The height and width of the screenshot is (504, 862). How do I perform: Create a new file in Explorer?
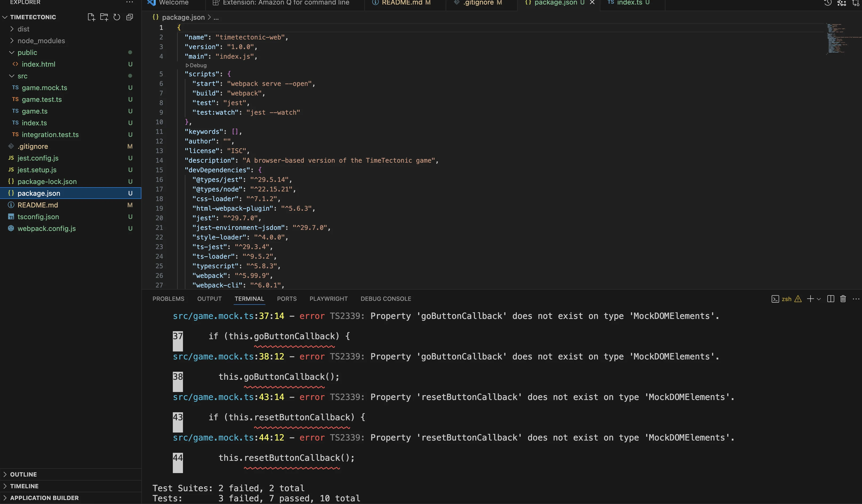coord(91,17)
